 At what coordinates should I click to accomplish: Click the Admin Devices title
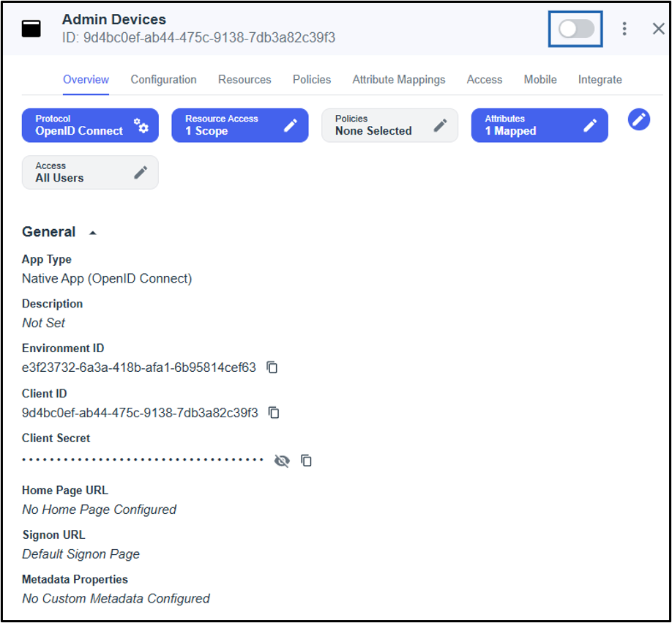click(x=113, y=20)
